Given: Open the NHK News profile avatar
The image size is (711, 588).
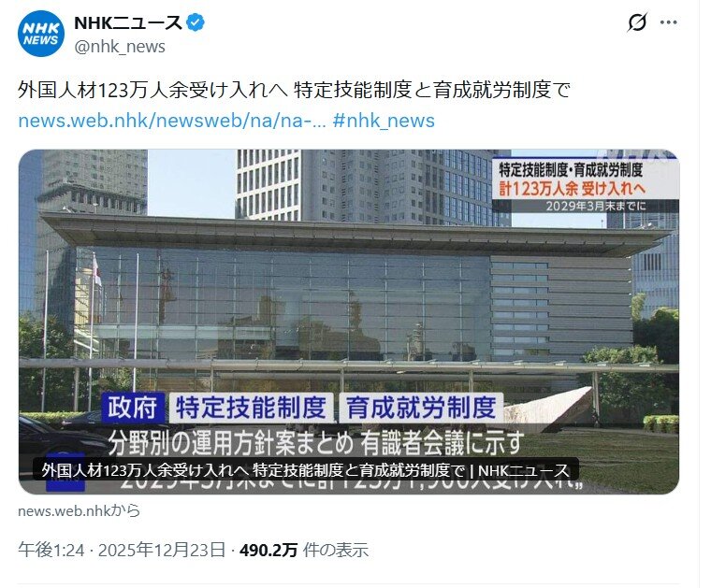Looking at the screenshot, I should (41, 34).
